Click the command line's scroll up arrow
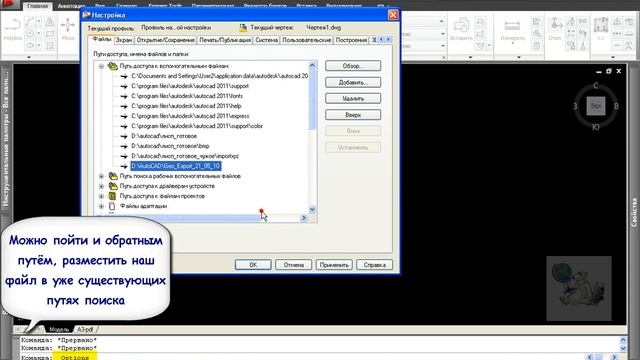640x360 pixels. coord(623,340)
